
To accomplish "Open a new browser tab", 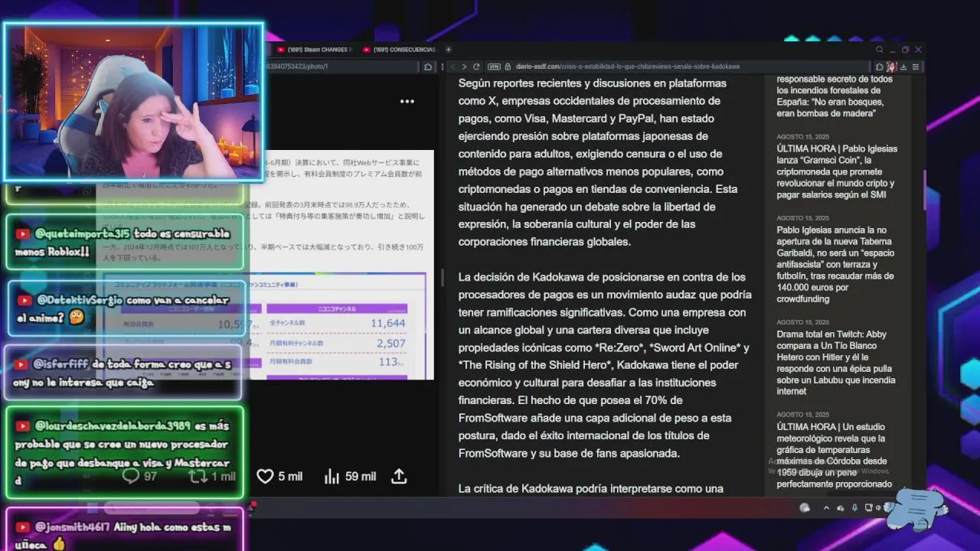I will 449,50.
